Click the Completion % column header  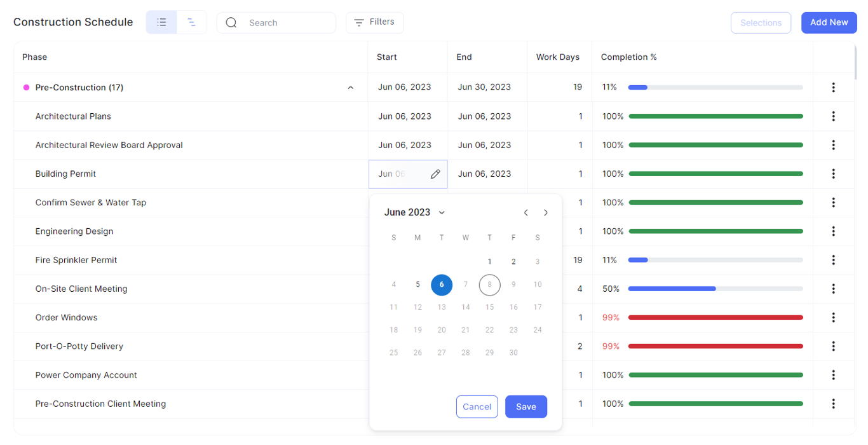tap(628, 57)
